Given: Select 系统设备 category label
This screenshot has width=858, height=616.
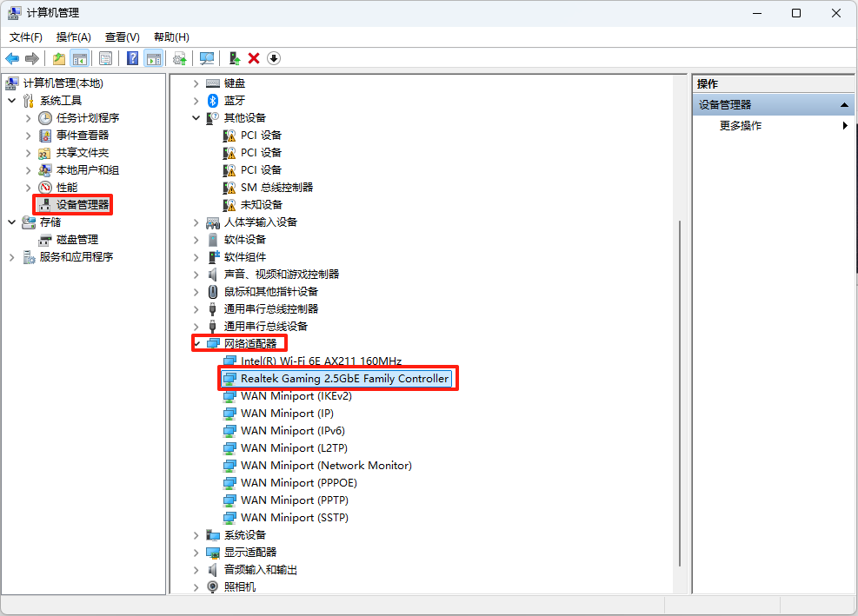Looking at the screenshot, I should point(245,535).
